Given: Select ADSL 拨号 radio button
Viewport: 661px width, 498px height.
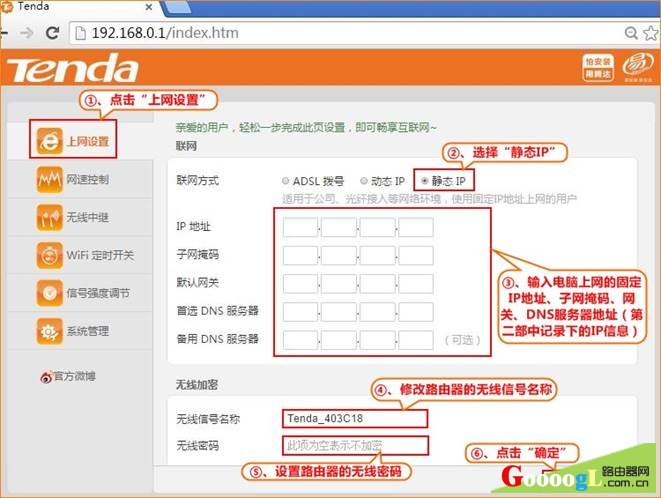Looking at the screenshot, I should (x=285, y=182).
